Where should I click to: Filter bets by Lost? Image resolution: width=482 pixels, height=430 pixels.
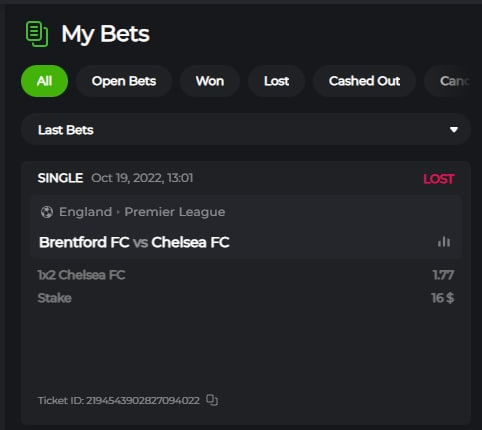276,81
